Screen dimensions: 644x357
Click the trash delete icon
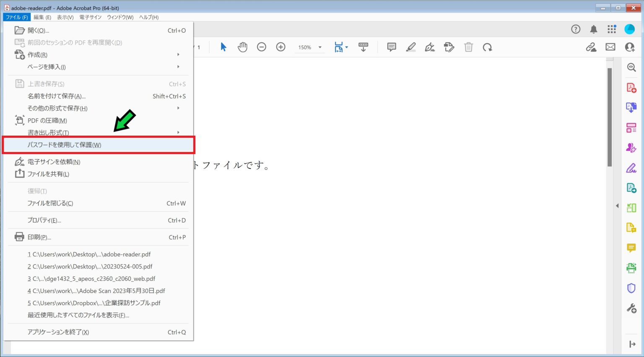468,47
